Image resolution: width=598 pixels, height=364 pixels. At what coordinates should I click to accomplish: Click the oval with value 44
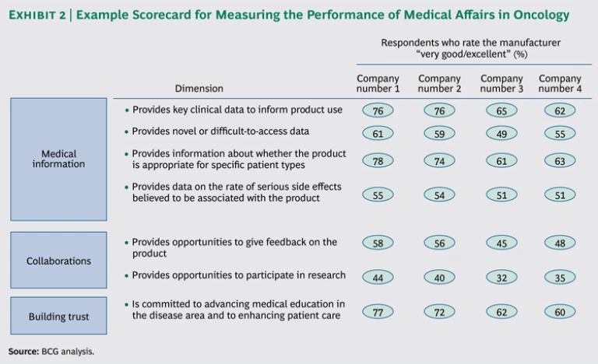coord(378,278)
